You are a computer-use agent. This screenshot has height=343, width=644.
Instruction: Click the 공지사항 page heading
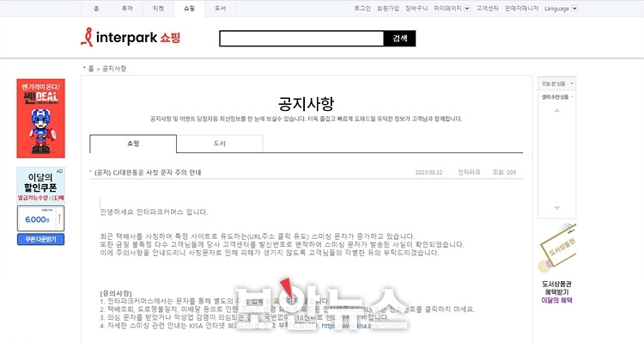[x=306, y=104]
